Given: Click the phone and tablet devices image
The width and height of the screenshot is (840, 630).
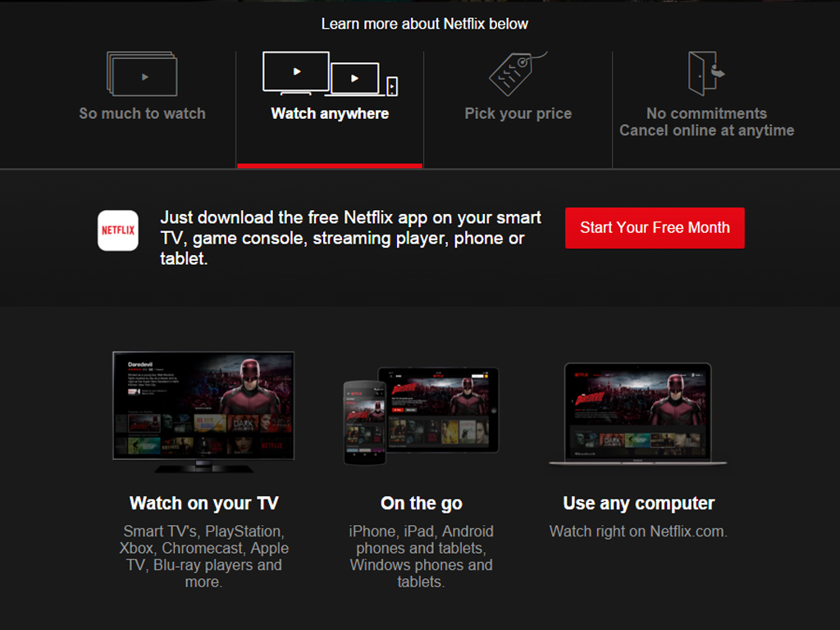Looking at the screenshot, I should tap(421, 416).
